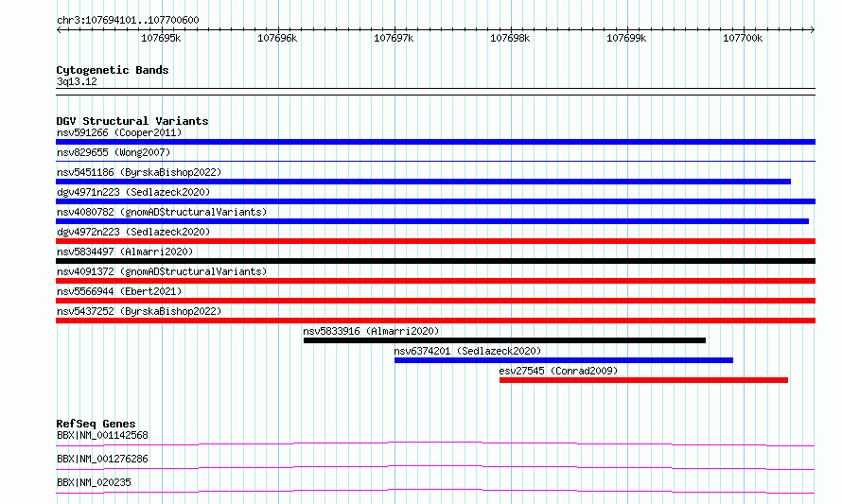Click the 107697k ruler position

[394, 38]
